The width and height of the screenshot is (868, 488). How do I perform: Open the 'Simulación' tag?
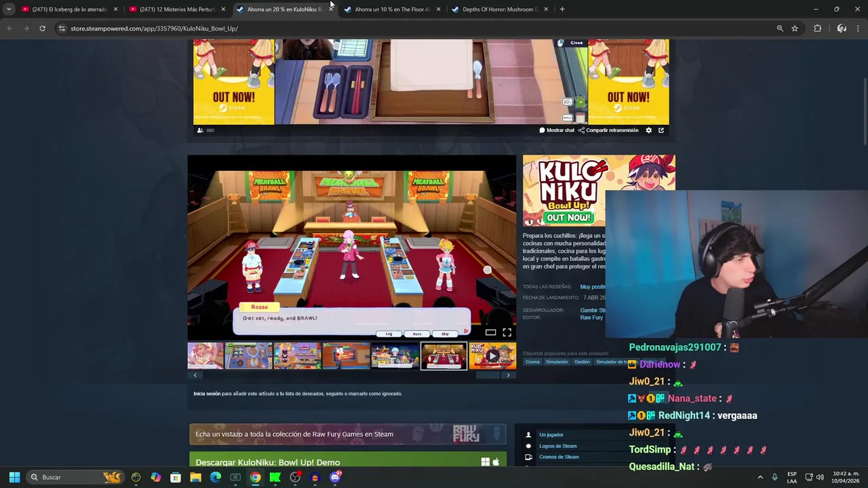click(x=557, y=362)
